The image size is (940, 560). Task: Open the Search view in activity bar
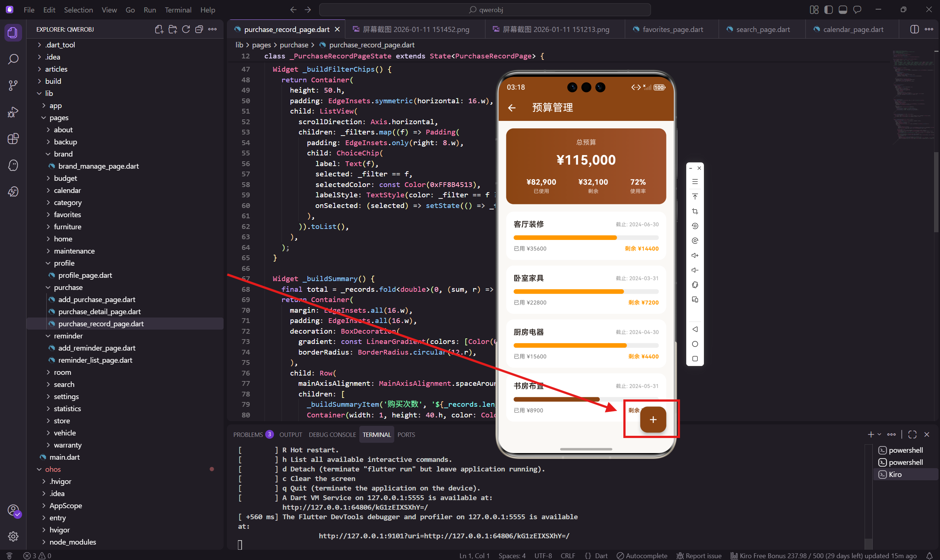[13, 59]
